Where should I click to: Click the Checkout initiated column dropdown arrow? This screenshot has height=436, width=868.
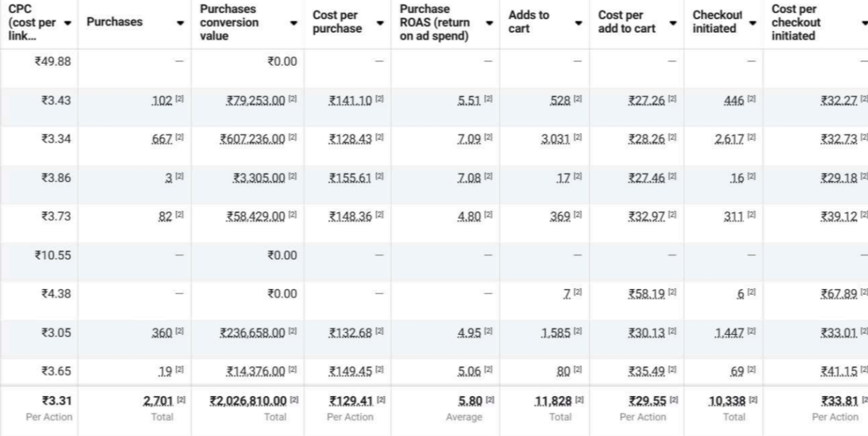click(x=751, y=23)
